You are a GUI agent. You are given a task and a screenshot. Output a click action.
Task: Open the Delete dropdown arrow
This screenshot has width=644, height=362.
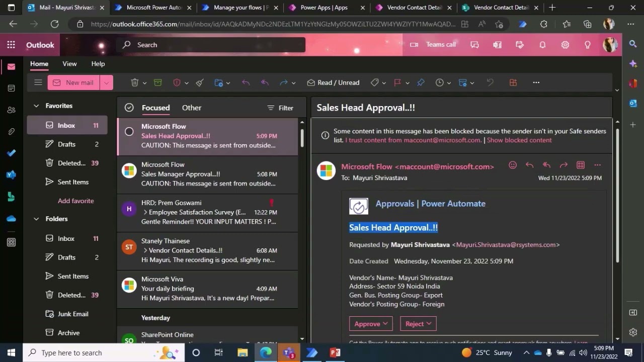[x=144, y=83]
